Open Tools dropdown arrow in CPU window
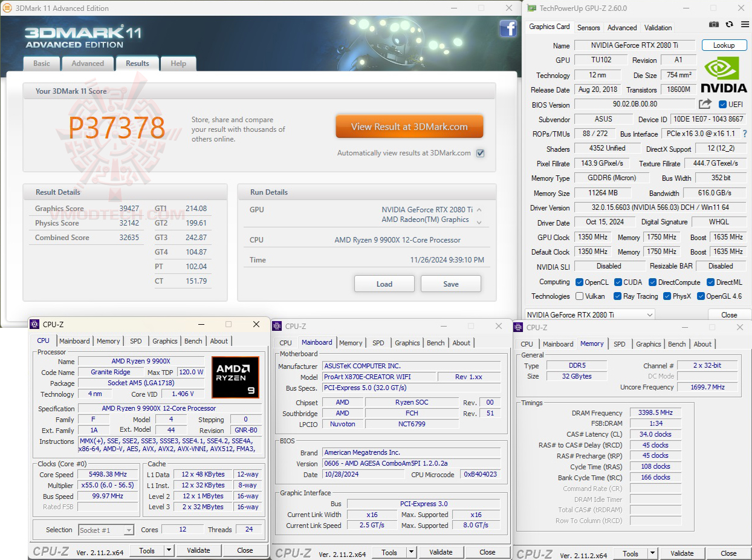The height and width of the screenshot is (560, 752). point(169,550)
